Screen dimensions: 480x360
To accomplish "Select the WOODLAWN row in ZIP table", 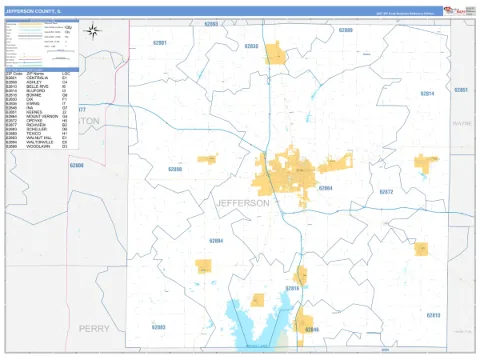I will pos(42,146).
